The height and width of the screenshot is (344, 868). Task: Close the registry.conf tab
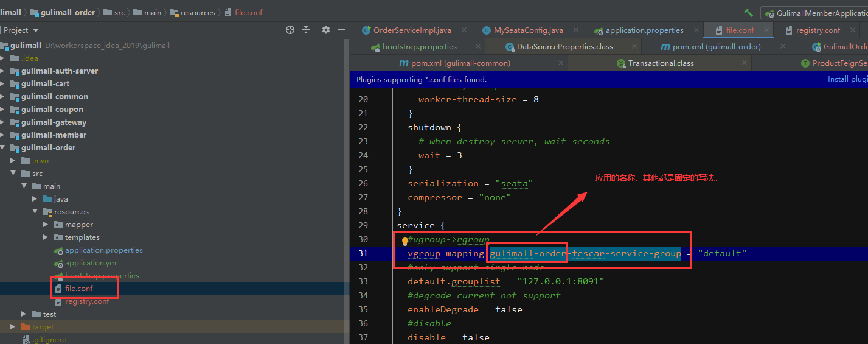pos(852,30)
